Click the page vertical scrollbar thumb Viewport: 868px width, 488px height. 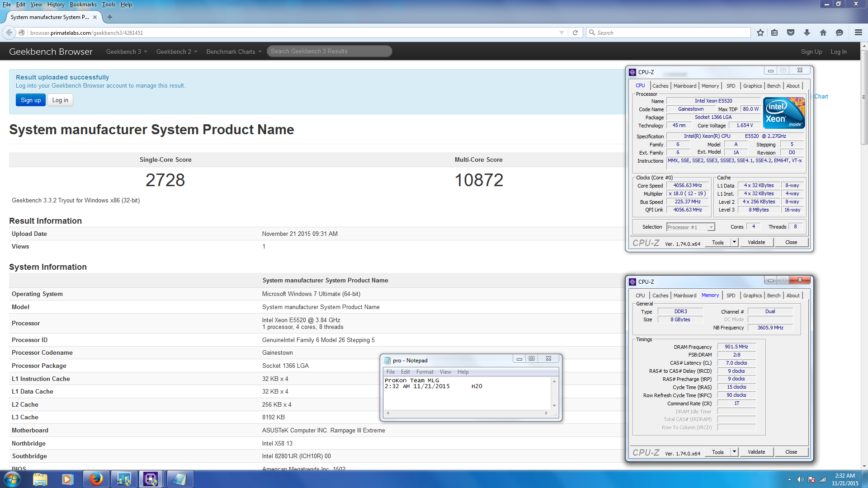point(864,97)
